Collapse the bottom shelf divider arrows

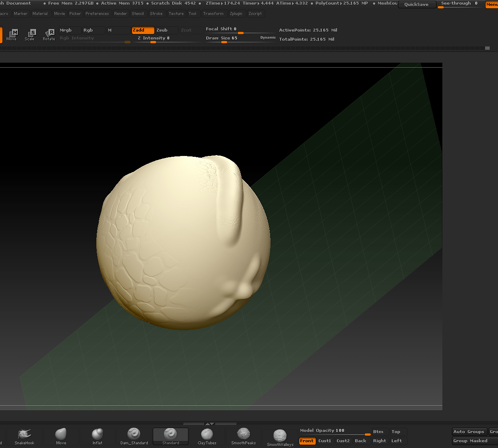coord(210,424)
